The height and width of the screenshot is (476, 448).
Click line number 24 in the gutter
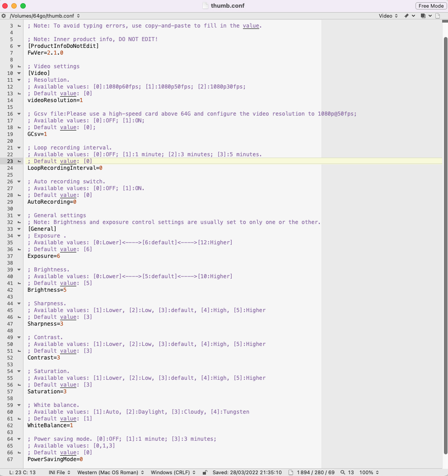coord(10,168)
